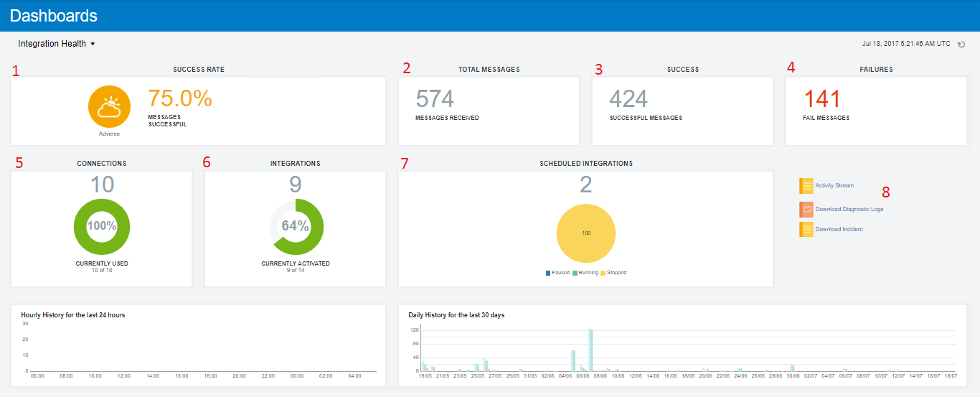Click the yellow Scheduled Integrations pie chart
This screenshot has height=397, width=980.
click(x=586, y=233)
